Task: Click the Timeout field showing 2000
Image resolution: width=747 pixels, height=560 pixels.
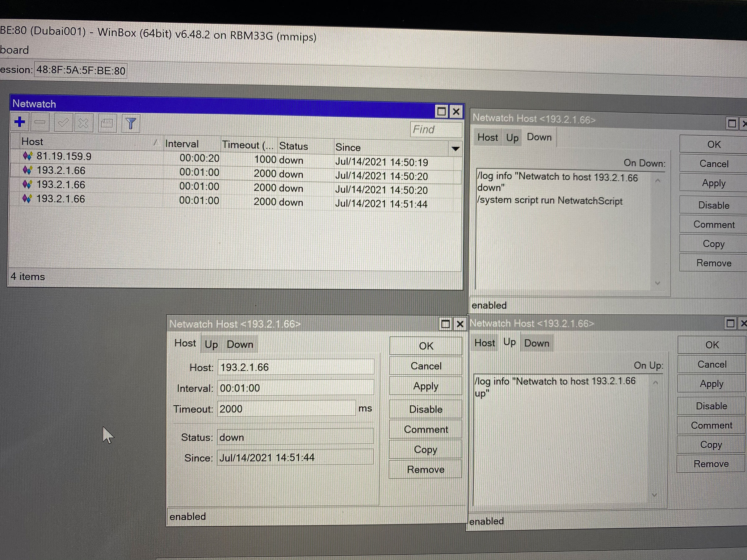Action: tap(286, 409)
